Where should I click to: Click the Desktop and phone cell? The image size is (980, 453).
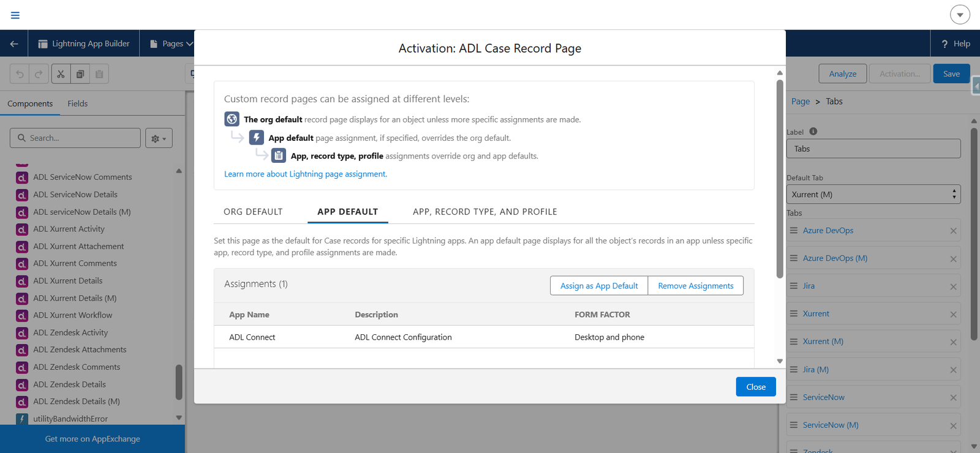609,337
